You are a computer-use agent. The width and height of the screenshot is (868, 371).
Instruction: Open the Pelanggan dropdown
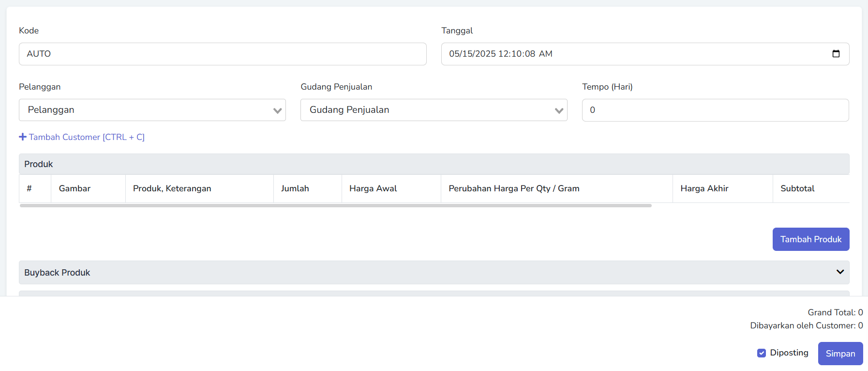(145, 110)
